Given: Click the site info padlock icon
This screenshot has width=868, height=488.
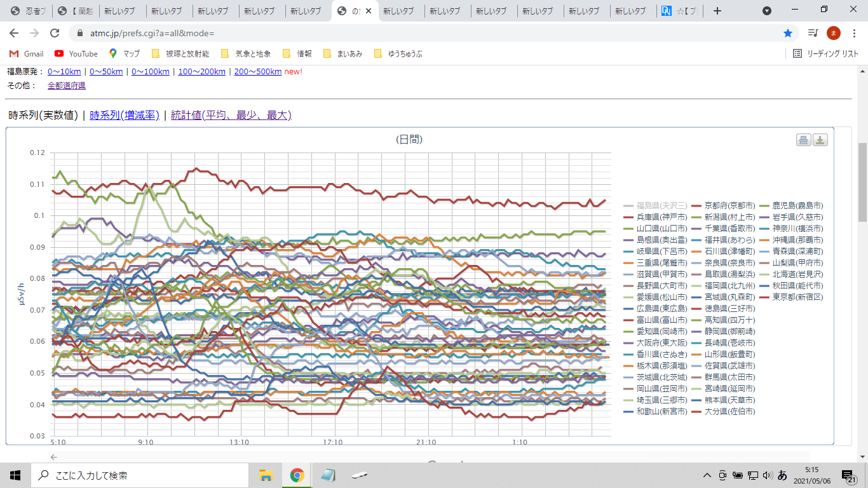Looking at the screenshot, I should click(80, 33).
